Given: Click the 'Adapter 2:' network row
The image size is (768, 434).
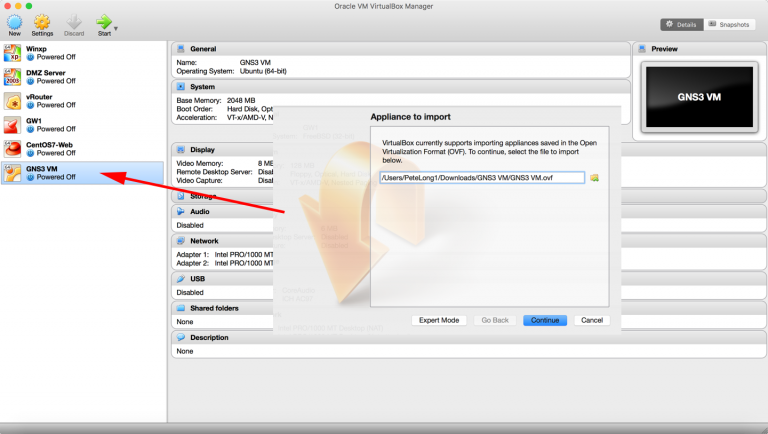Looking at the screenshot, I should (225, 263).
